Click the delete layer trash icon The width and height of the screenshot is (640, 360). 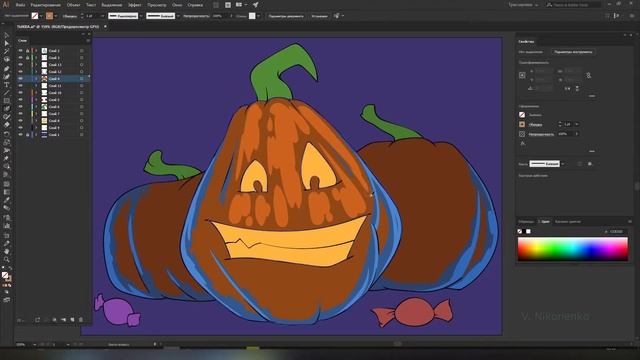(x=81, y=320)
